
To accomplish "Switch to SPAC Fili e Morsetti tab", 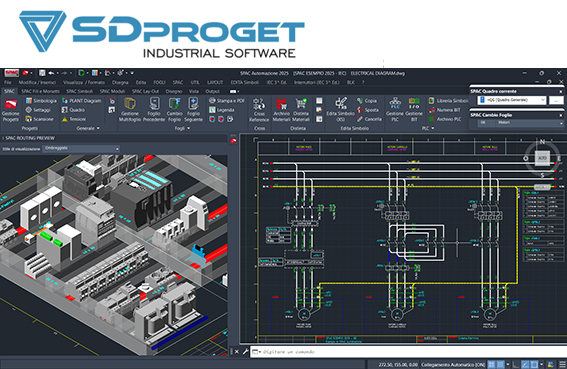I will pyautogui.click(x=40, y=91).
